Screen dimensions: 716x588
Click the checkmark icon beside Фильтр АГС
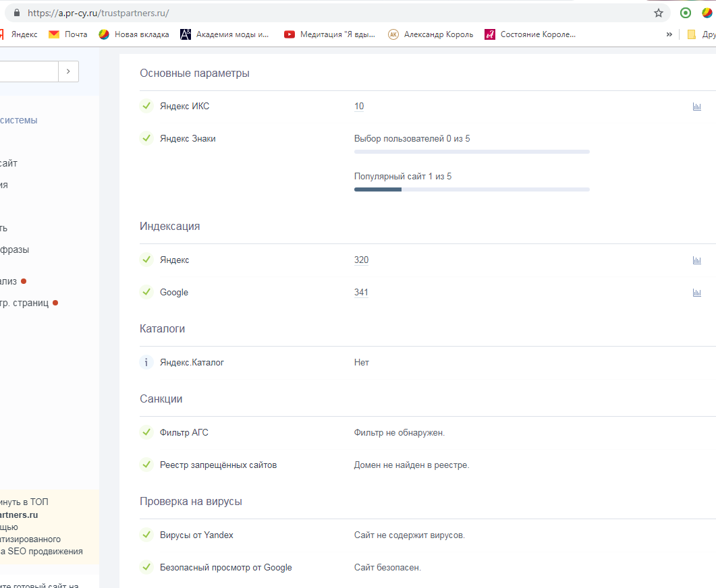tap(146, 432)
